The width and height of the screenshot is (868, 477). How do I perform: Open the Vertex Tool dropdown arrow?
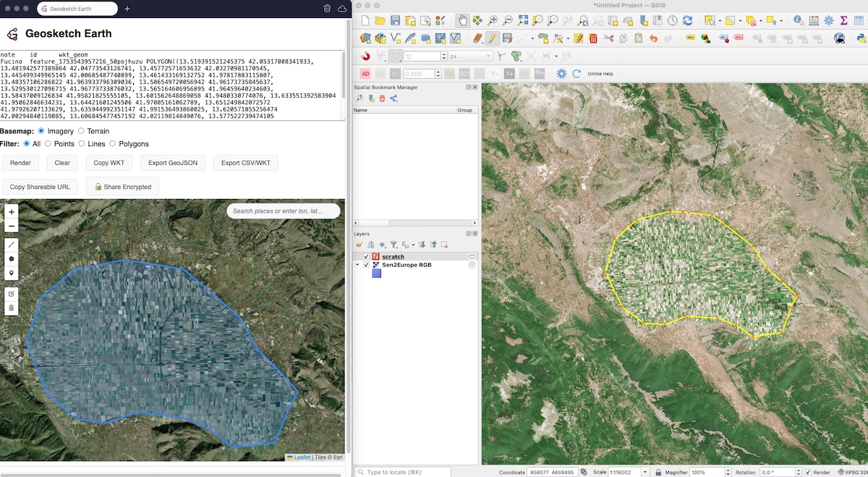(x=567, y=38)
